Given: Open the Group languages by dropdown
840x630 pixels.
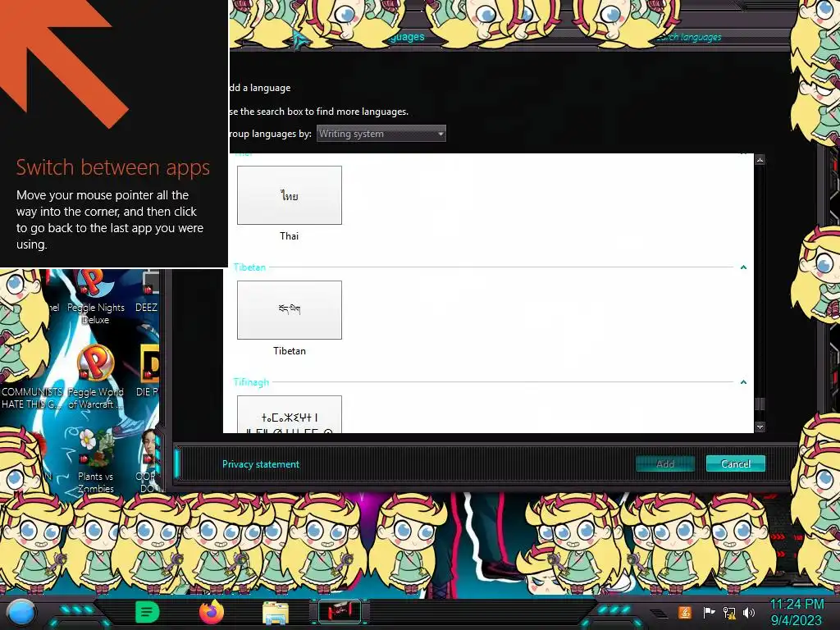Looking at the screenshot, I should click(x=381, y=134).
